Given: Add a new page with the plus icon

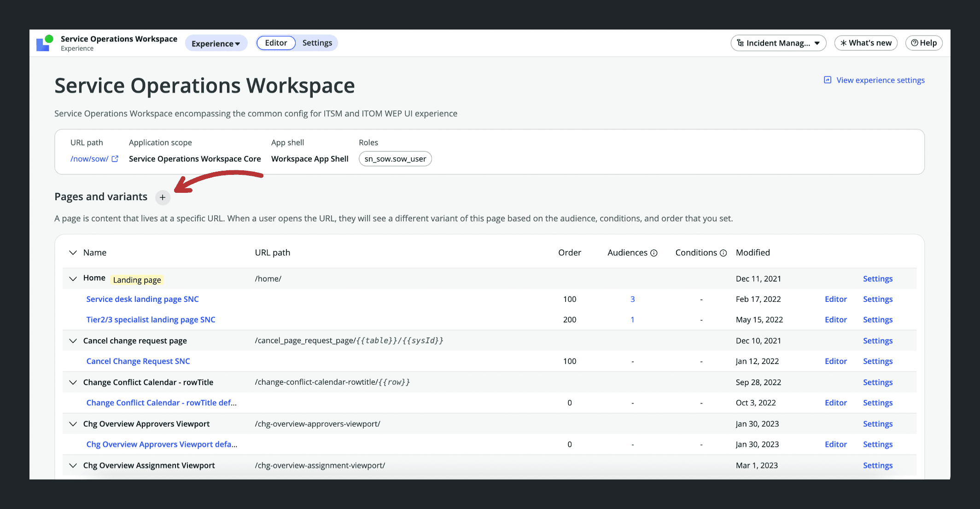Looking at the screenshot, I should click(x=163, y=197).
